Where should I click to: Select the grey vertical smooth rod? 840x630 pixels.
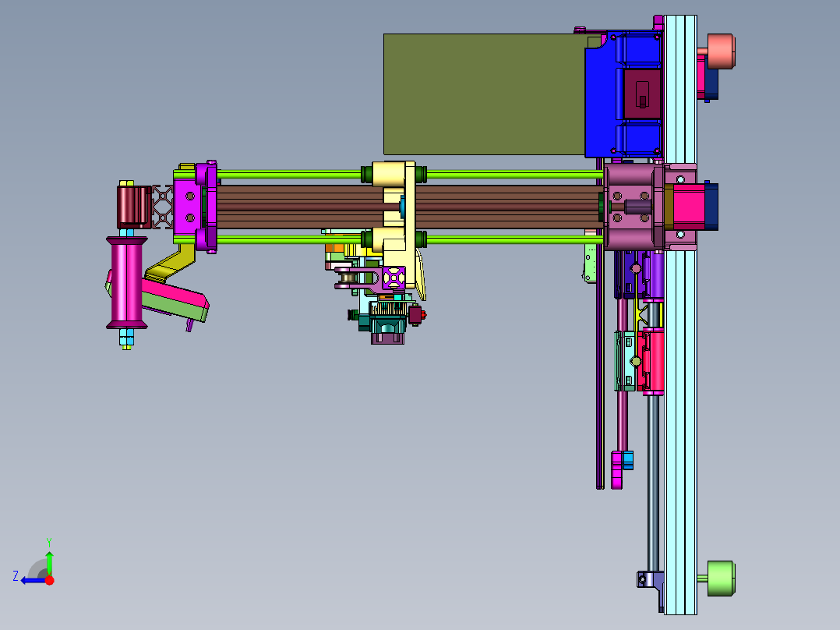(654, 483)
